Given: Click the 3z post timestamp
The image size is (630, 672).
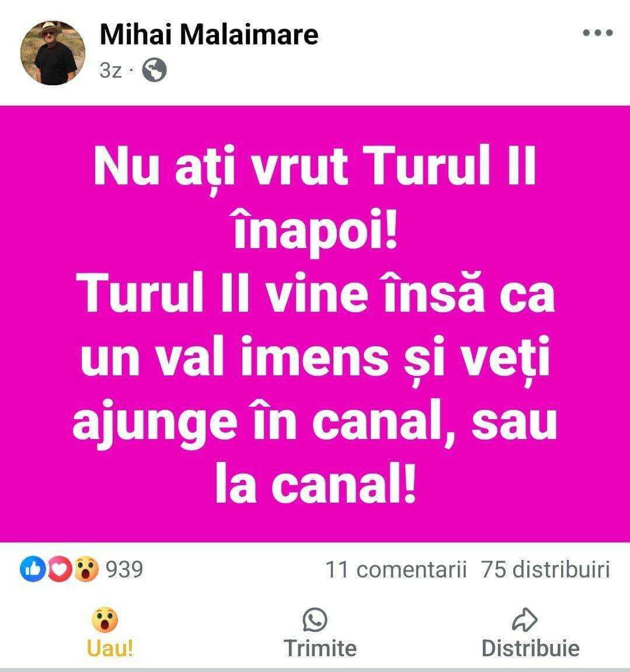Looking at the screenshot, I should pos(110,70).
